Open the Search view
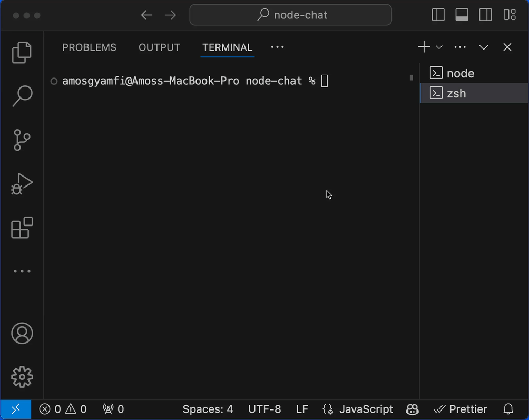This screenshot has height=420, width=529. point(22,96)
